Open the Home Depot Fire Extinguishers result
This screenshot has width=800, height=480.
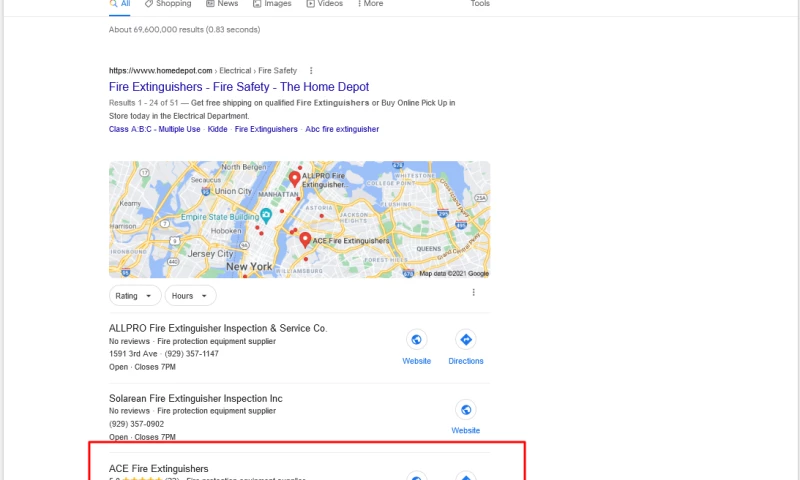pyautogui.click(x=239, y=87)
